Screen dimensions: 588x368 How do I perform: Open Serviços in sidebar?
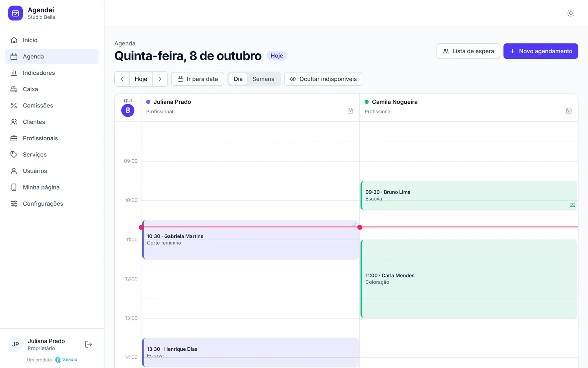[52, 155]
